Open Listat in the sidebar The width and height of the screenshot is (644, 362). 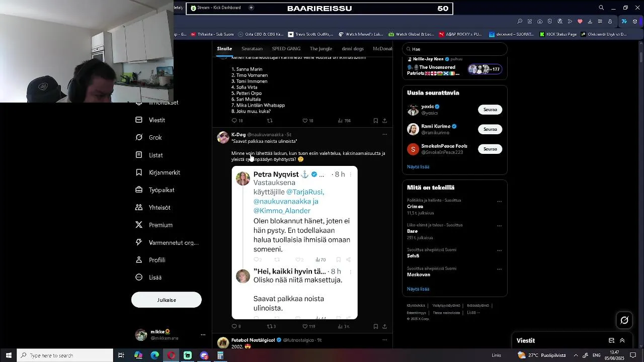[x=149, y=155]
